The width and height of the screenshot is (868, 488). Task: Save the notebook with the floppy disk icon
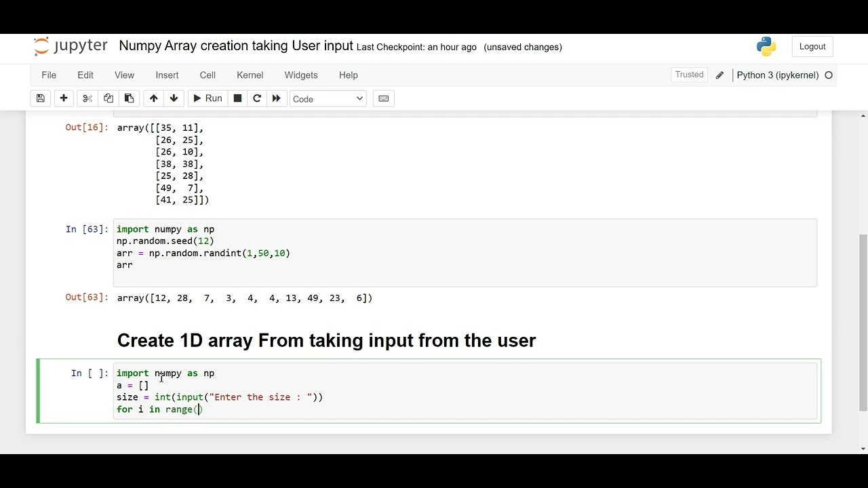(41, 98)
